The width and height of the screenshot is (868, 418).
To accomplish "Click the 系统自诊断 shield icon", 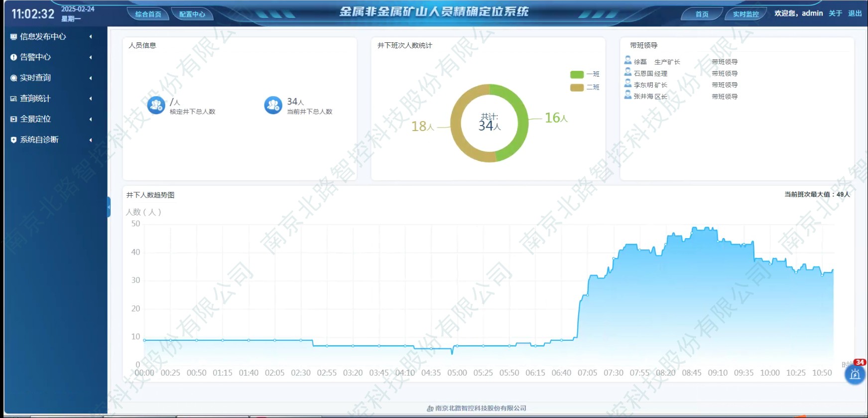I will (13, 140).
